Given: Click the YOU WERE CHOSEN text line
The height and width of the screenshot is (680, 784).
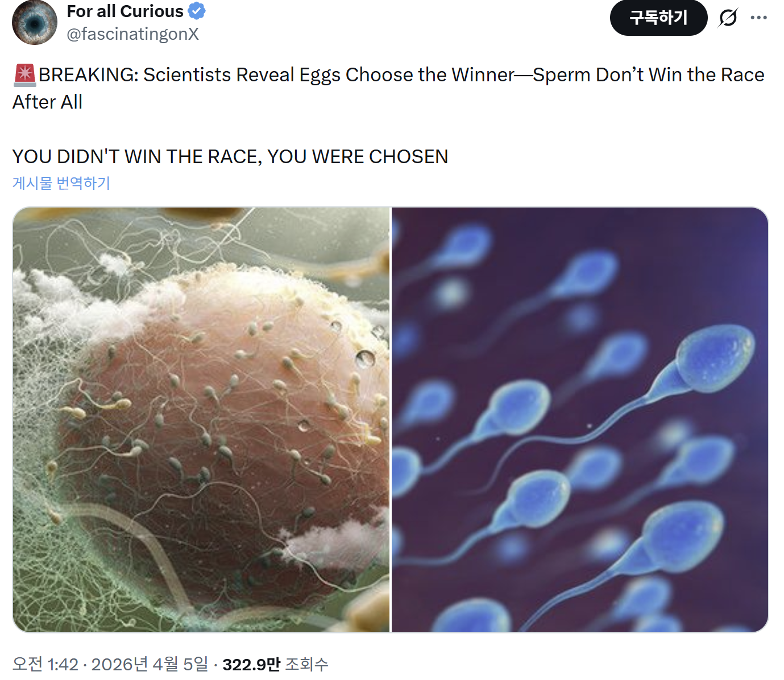Looking at the screenshot, I should click(230, 156).
